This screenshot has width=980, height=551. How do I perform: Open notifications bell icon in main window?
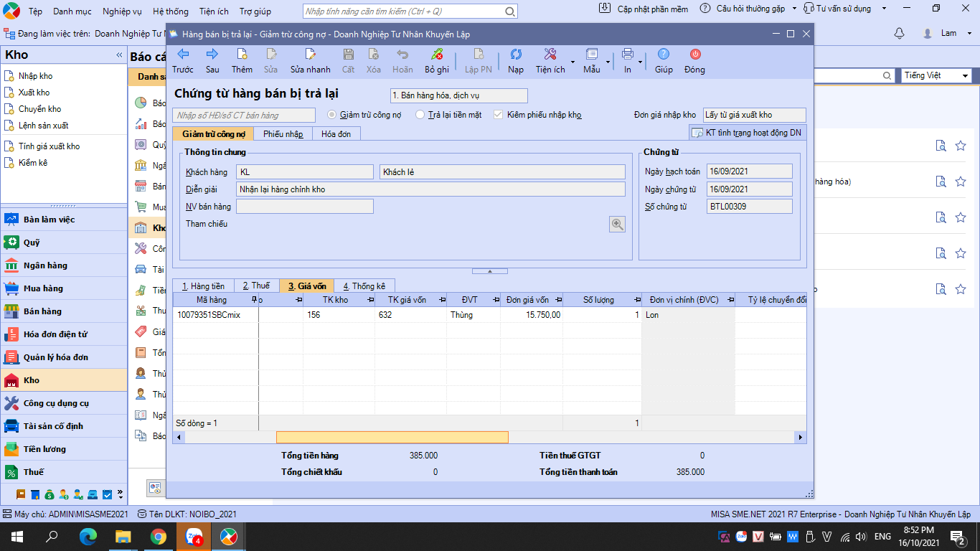(899, 34)
